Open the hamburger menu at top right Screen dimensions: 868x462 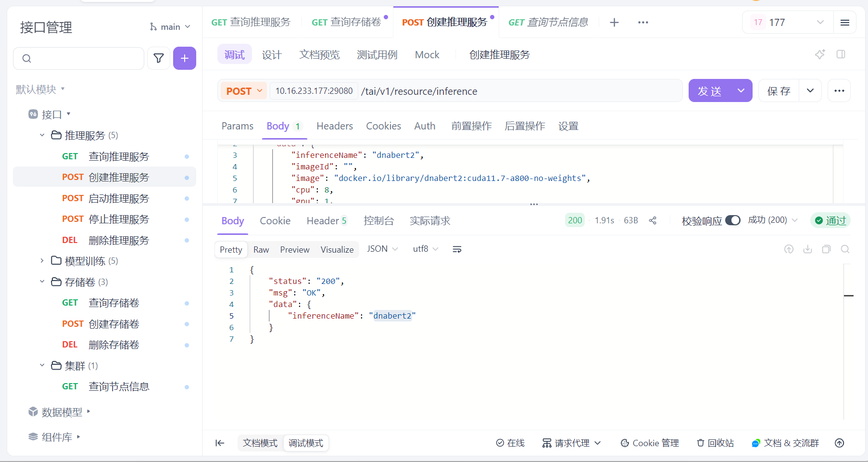[845, 23]
